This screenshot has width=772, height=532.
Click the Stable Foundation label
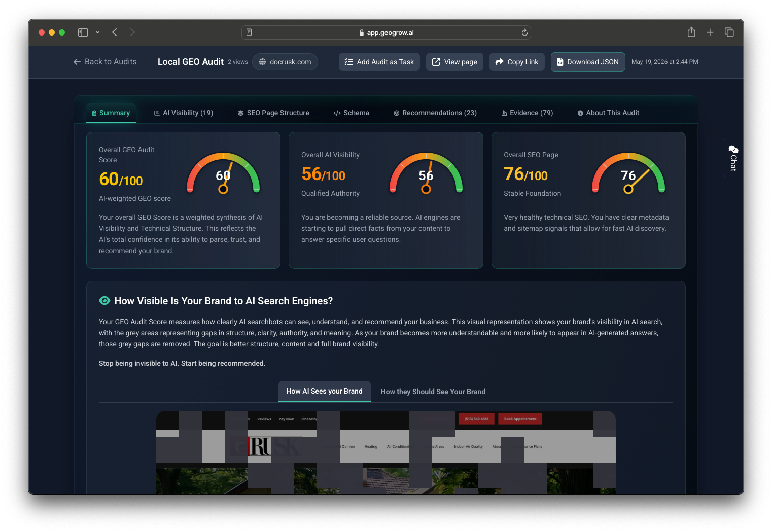[533, 193]
